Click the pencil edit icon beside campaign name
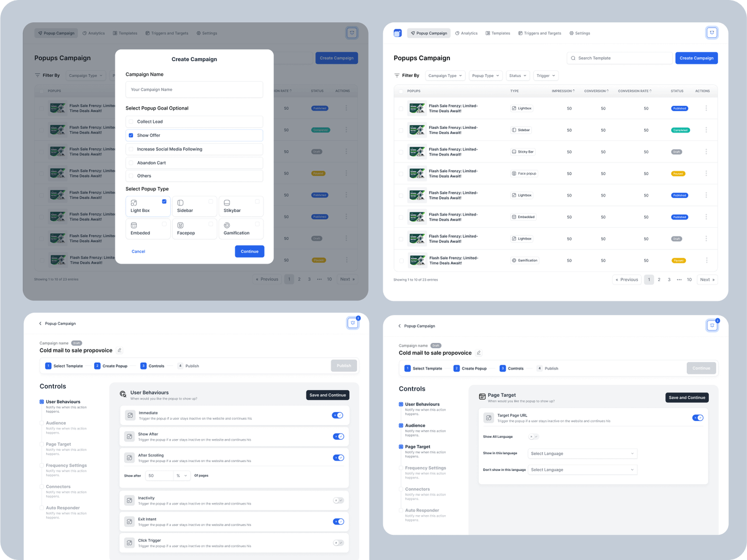 (x=120, y=350)
